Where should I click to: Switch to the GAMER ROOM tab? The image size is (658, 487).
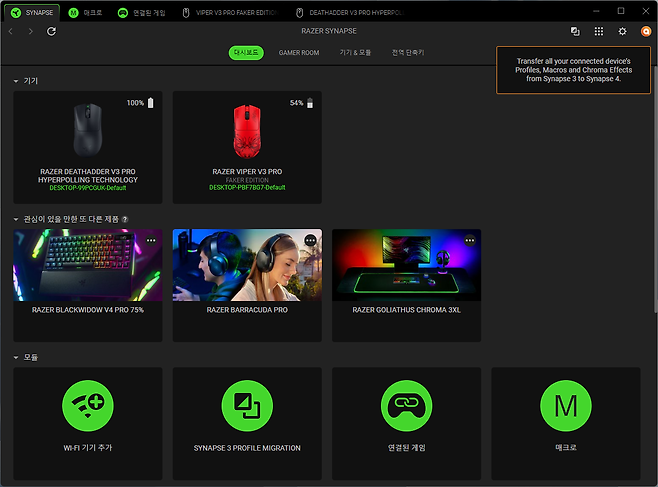pyautogui.click(x=298, y=52)
